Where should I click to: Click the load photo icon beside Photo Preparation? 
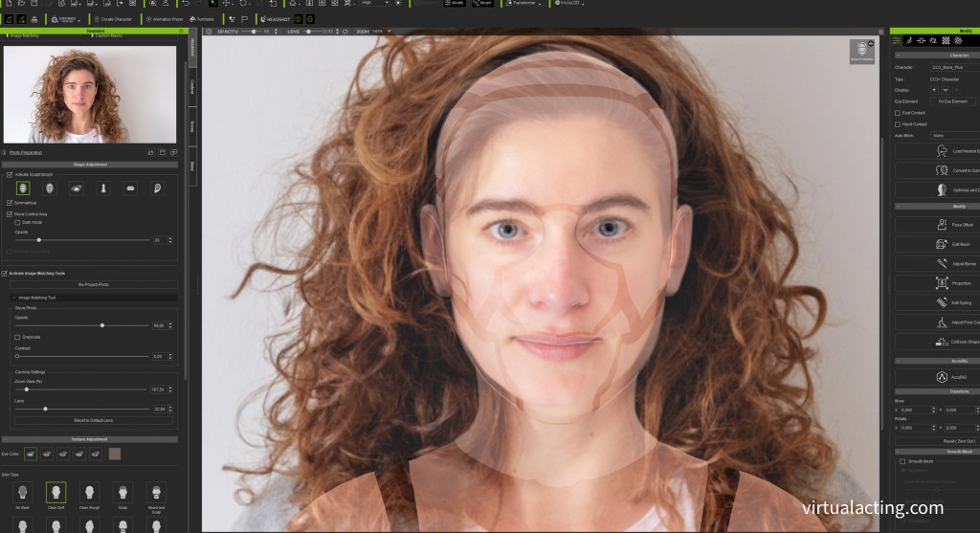150,152
